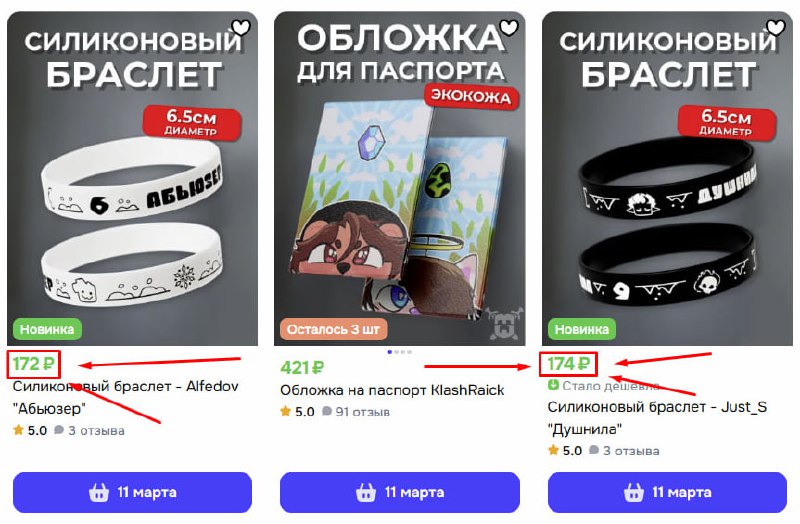Open the "3 отзыва" reviews for the "Душнила" bracelet
This screenshot has height=524, width=800.
[x=631, y=451]
